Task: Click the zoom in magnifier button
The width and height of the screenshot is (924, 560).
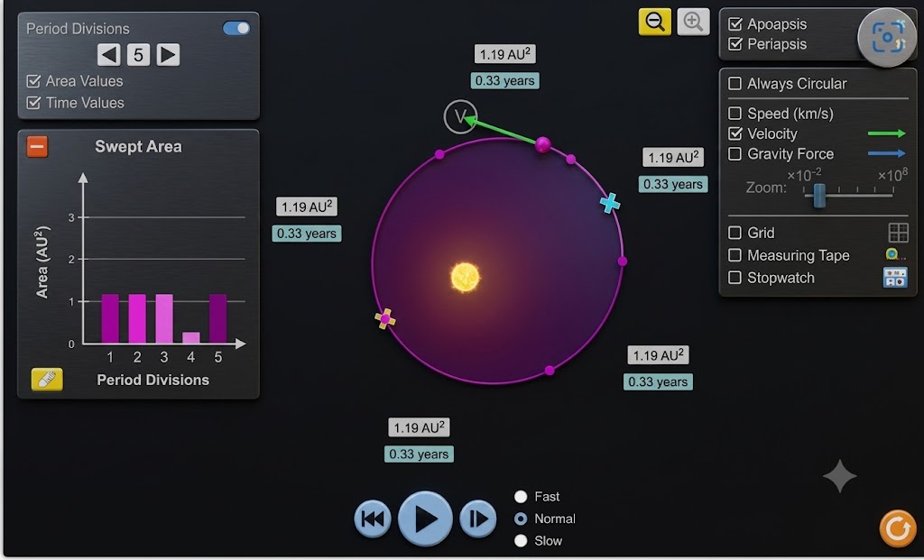Action: point(693,22)
